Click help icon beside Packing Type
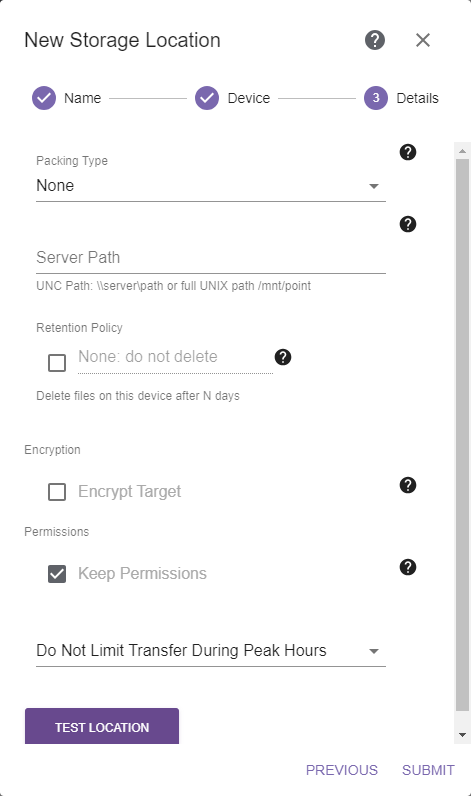This screenshot has width=471, height=796. [408, 152]
